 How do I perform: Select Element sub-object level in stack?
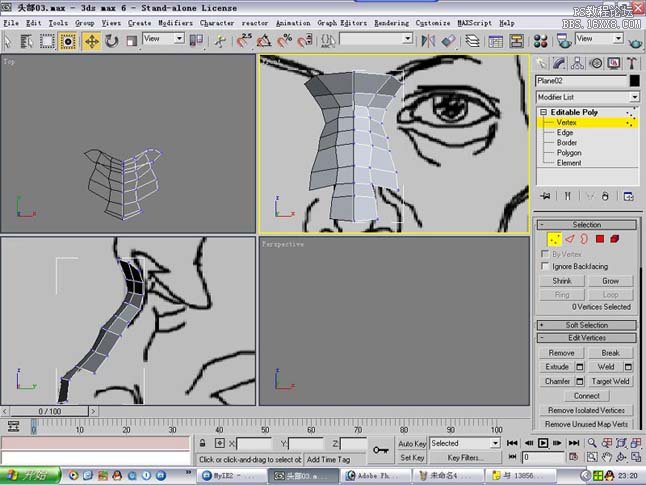pos(569,163)
